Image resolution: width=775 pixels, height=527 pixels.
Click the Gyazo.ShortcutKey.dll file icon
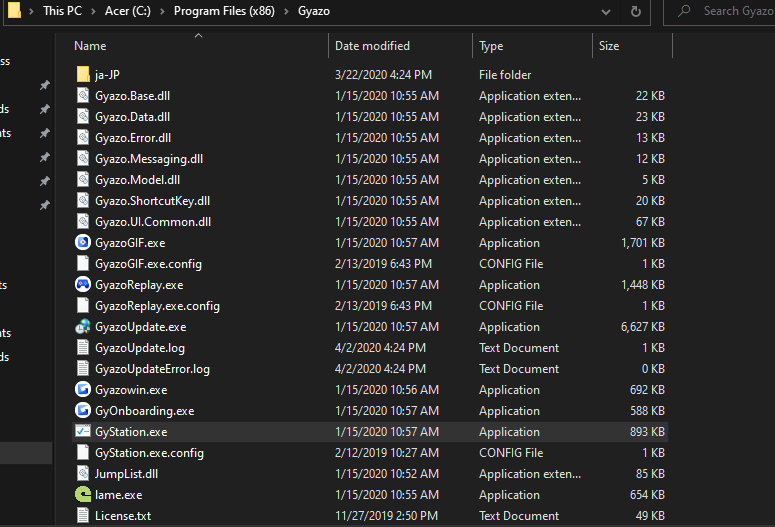[83, 201]
